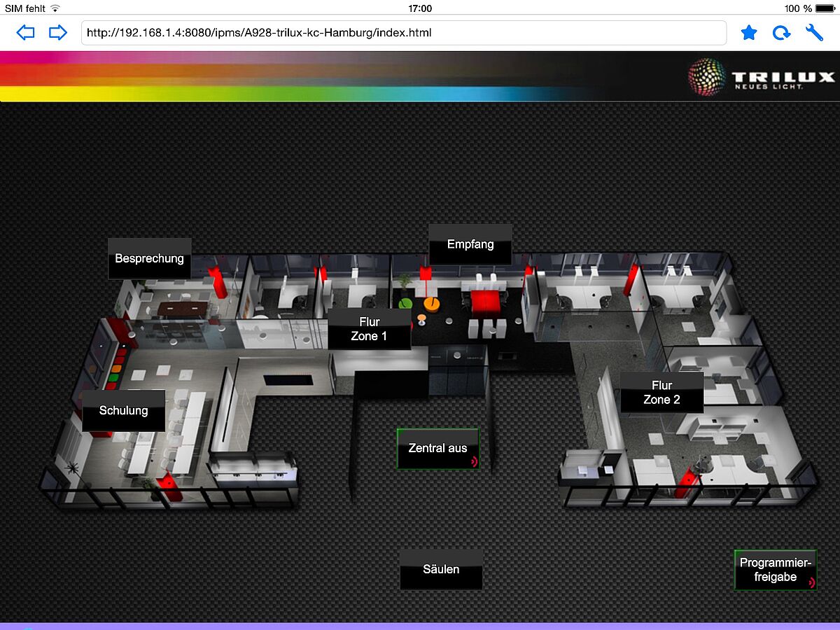Tap the battery percentage in the status bar
840x630 pixels.
(798, 8)
